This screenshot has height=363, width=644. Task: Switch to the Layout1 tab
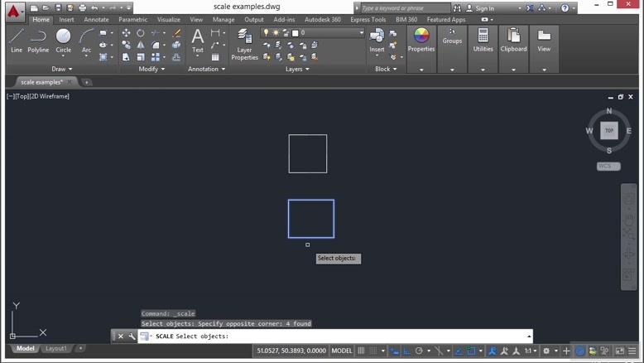click(x=55, y=348)
